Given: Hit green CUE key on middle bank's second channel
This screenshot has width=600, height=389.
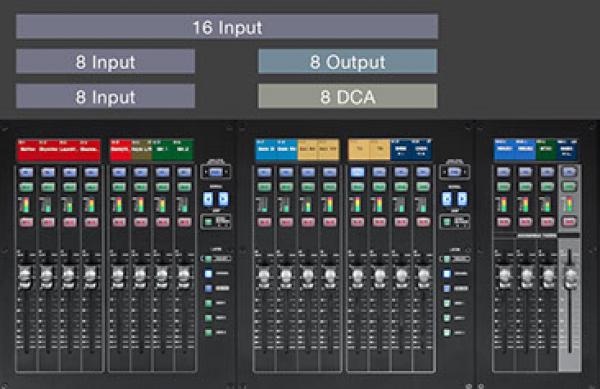Looking at the screenshot, I should coord(286,187).
